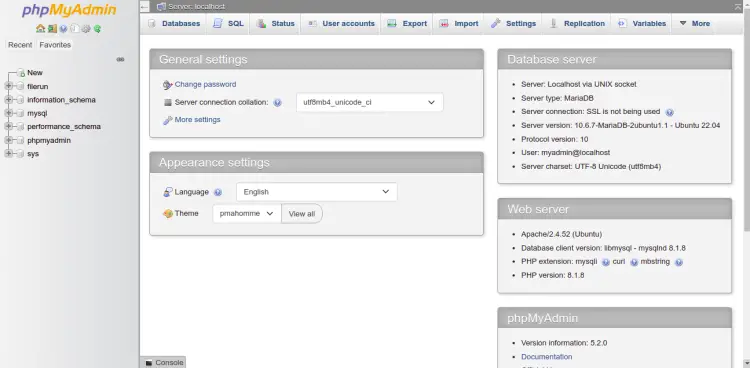Click the phpMyAdmin logo
Viewport: 750px width, 368px height.
click(69, 10)
